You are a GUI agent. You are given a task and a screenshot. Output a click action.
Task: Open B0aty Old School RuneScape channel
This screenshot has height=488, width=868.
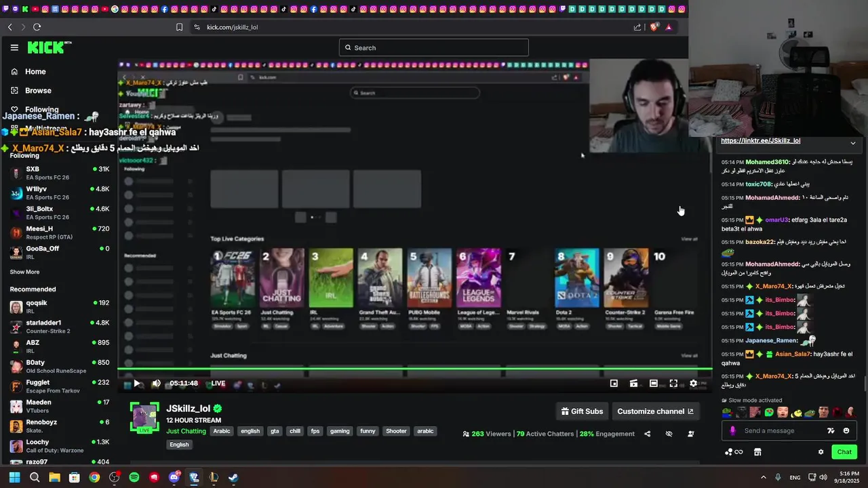pyautogui.click(x=60, y=367)
